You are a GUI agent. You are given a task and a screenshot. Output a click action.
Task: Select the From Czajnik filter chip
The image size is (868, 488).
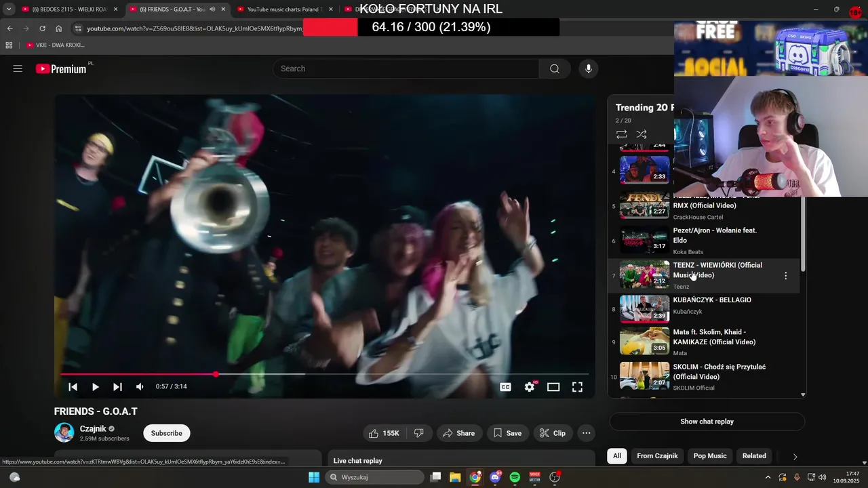[657, 456]
